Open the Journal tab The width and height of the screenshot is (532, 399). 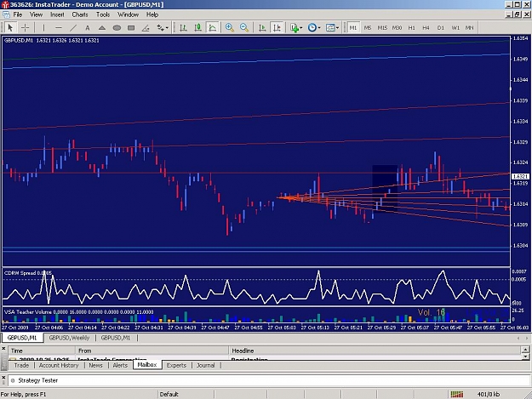point(206,365)
